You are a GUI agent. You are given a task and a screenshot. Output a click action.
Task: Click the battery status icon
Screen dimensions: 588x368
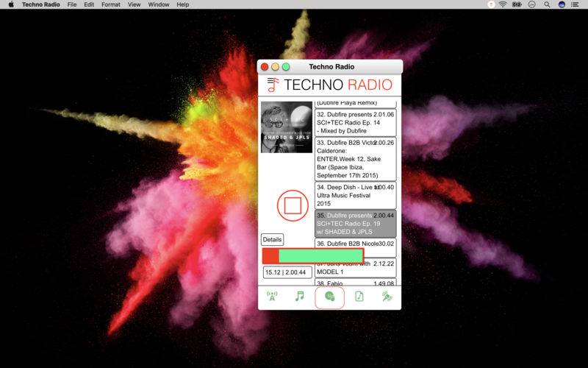tap(517, 4)
